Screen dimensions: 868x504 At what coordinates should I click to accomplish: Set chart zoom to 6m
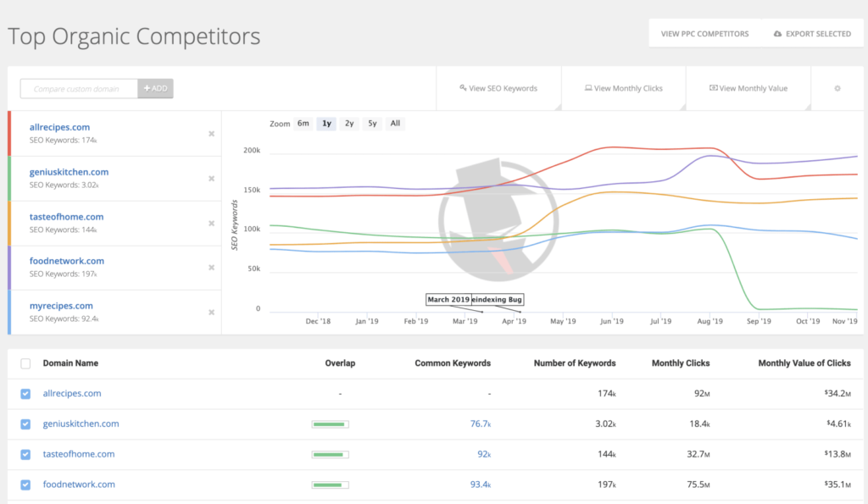pos(303,124)
